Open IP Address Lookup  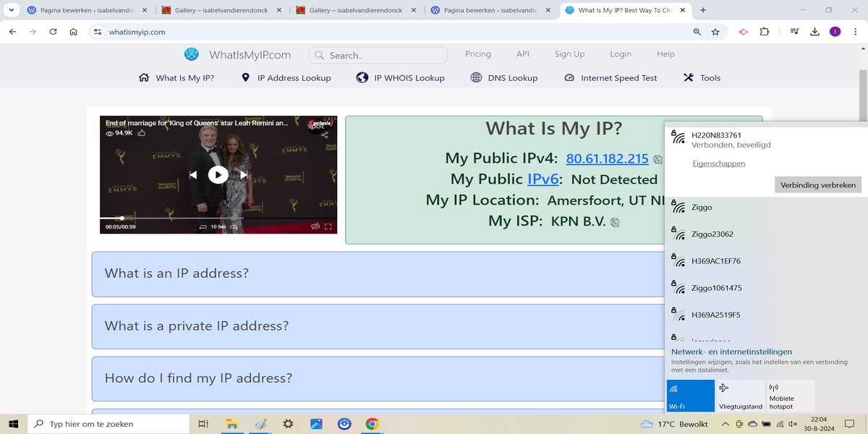coord(286,77)
